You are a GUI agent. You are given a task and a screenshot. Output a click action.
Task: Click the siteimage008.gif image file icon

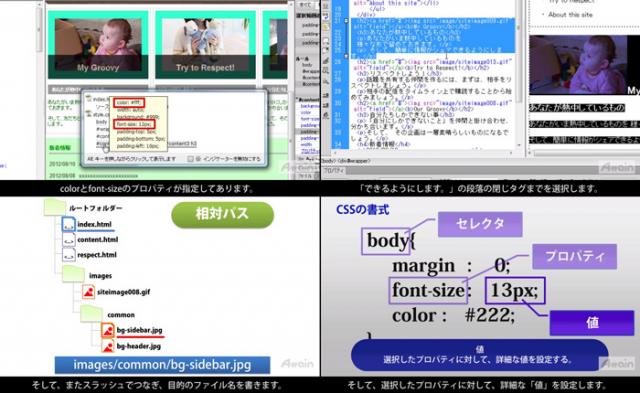click(x=88, y=292)
